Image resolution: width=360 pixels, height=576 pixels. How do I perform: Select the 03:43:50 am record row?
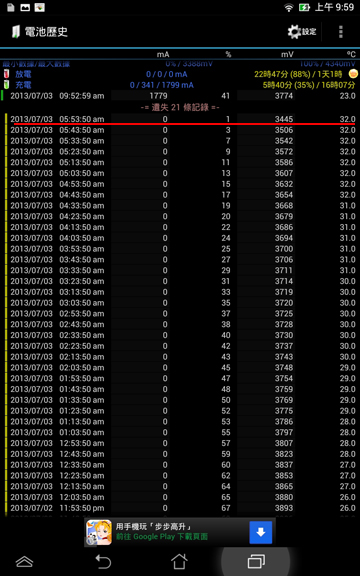tap(180, 259)
